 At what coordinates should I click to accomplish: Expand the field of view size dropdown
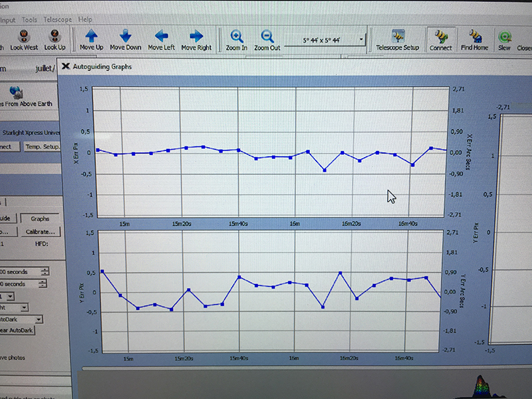coord(361,41)
